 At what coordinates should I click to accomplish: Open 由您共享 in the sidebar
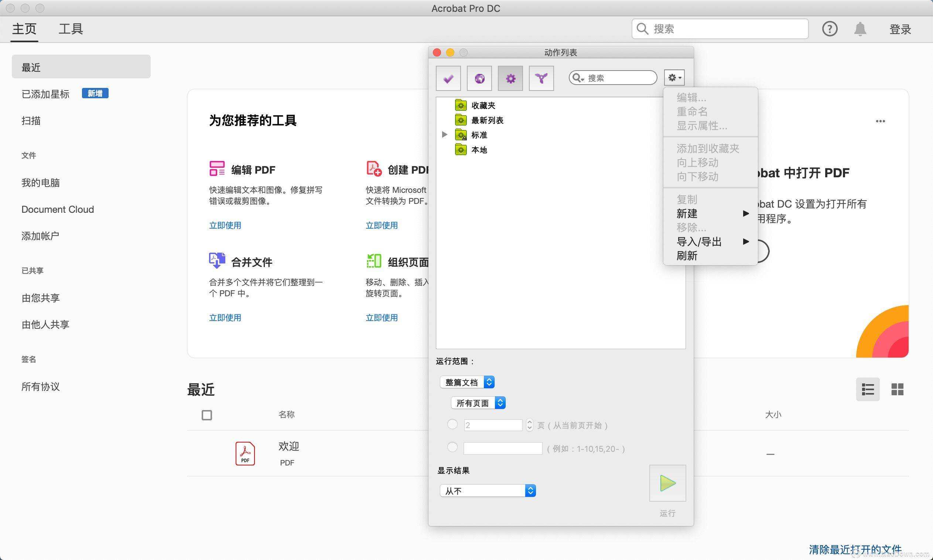[40, 298]
